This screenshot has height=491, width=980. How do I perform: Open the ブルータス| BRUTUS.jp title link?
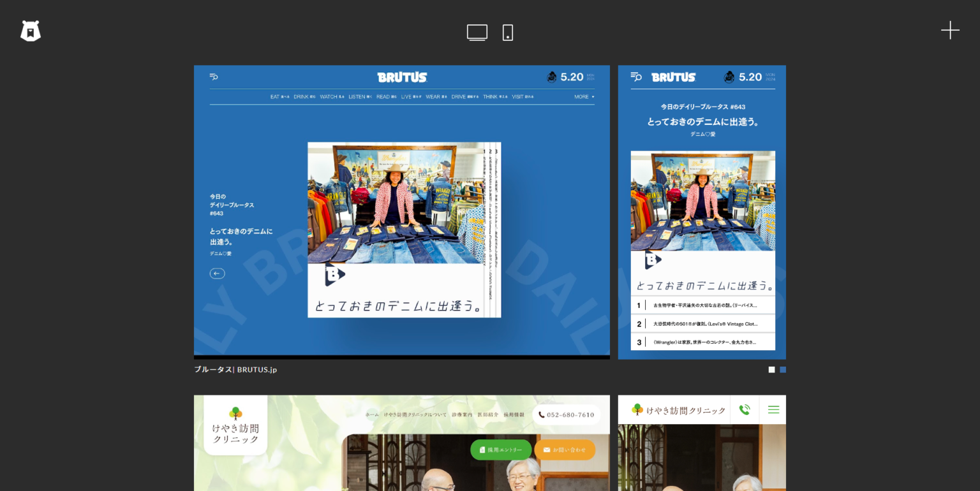click(x=235, y=370)
